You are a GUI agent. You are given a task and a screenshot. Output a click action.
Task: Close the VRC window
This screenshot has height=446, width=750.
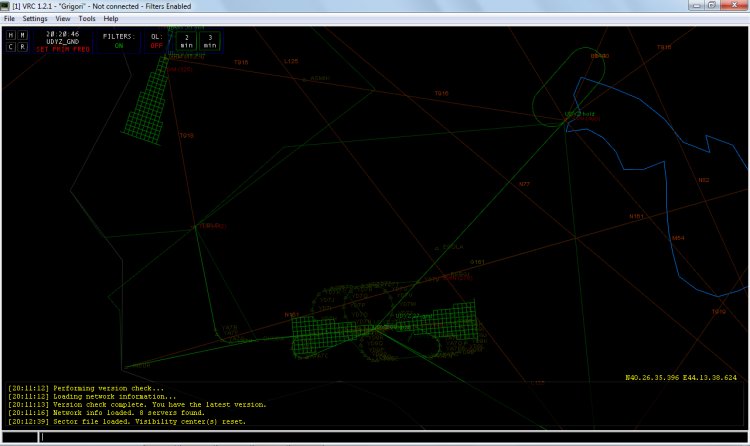point(734,5)
